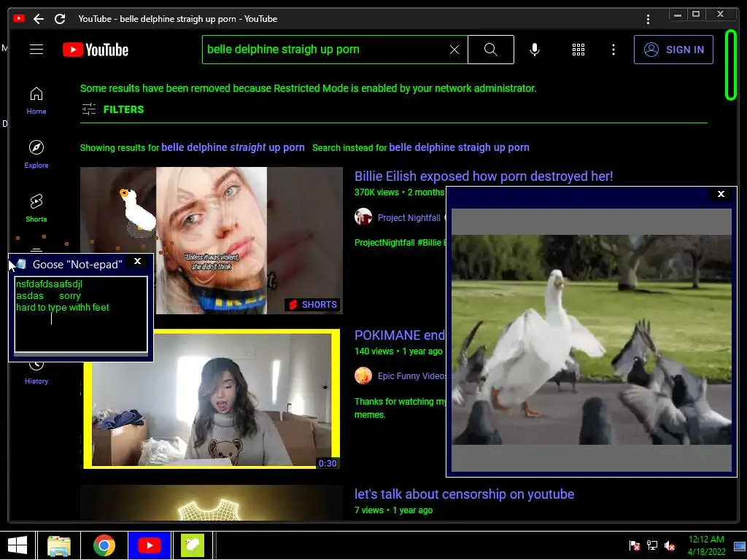
Task: Open the Project Nightfall channel name
Action: [409, 217]
